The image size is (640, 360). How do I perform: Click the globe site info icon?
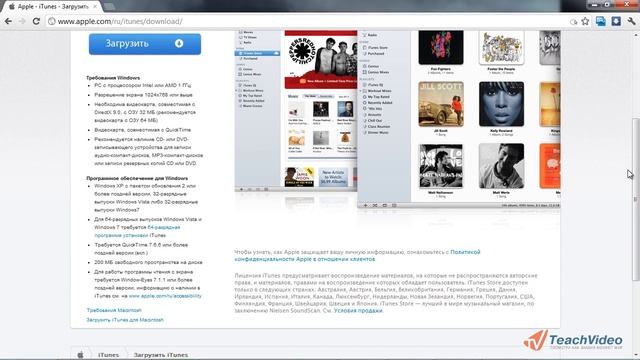coord(52,21)
